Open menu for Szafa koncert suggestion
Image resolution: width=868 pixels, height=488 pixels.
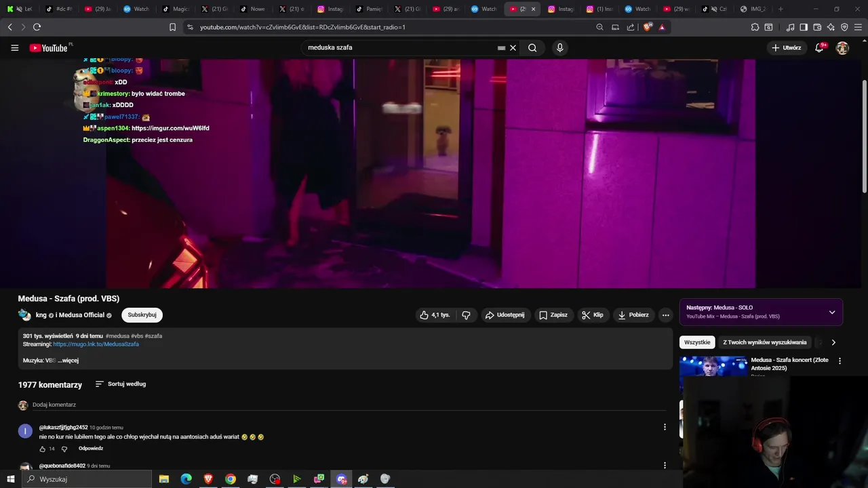[840, 361]
